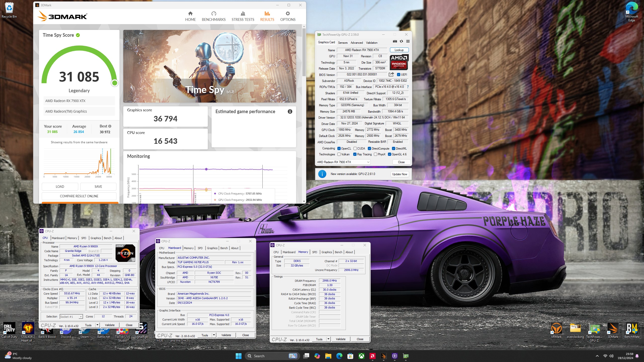Click the LOAD button in 3DMark
Screen dimensions: 644x362
point(60,187)
